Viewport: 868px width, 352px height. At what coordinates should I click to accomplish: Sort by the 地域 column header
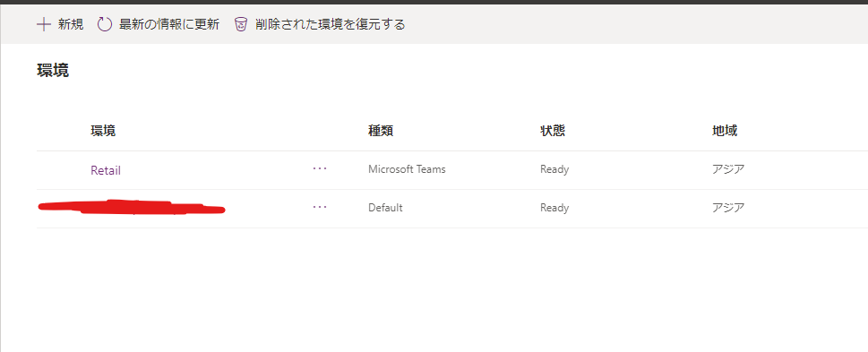point(725,131)
